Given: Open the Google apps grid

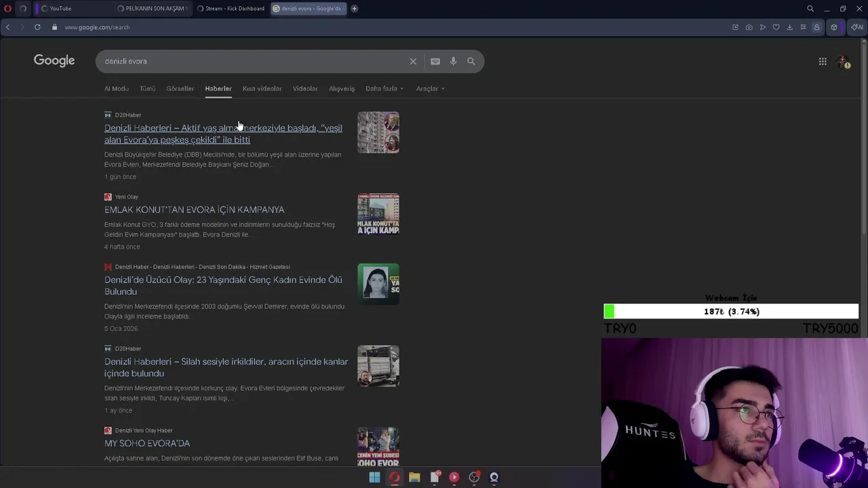Looking at the screenshot, I should click(x=823, y=62).
